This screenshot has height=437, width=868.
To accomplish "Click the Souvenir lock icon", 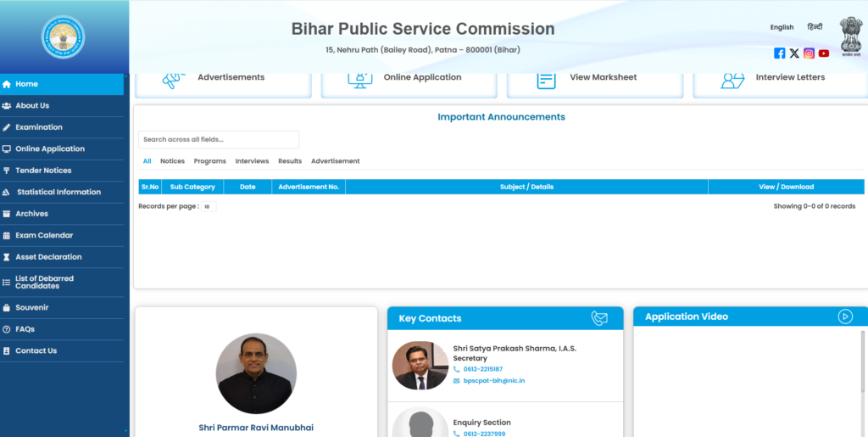I will point(7,307).
